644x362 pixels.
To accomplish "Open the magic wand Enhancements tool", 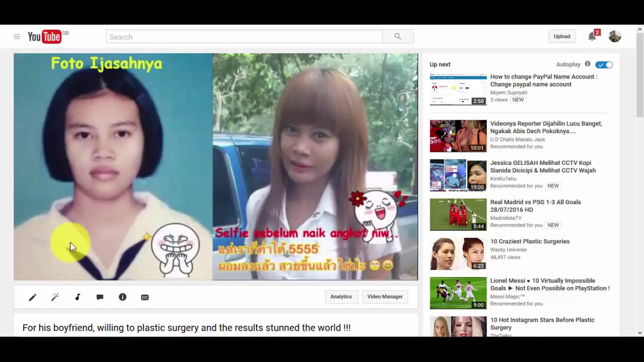I will (55, 297).
